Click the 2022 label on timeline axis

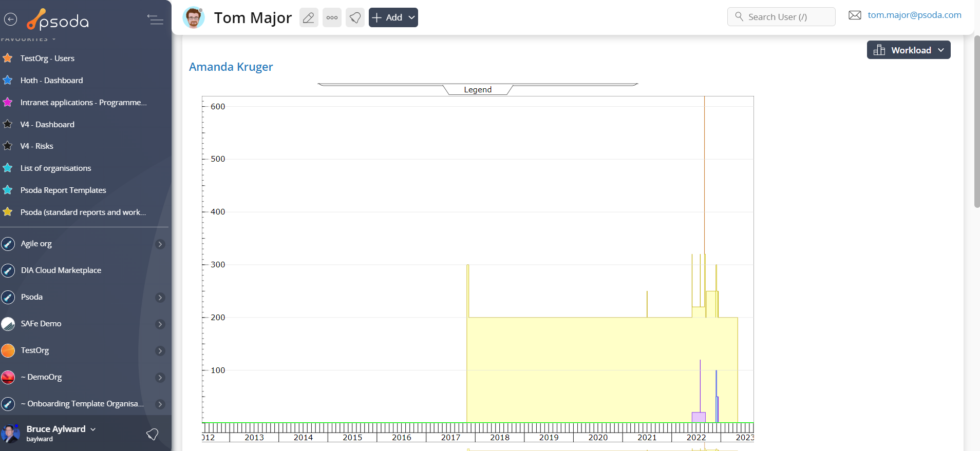[696, 438]
